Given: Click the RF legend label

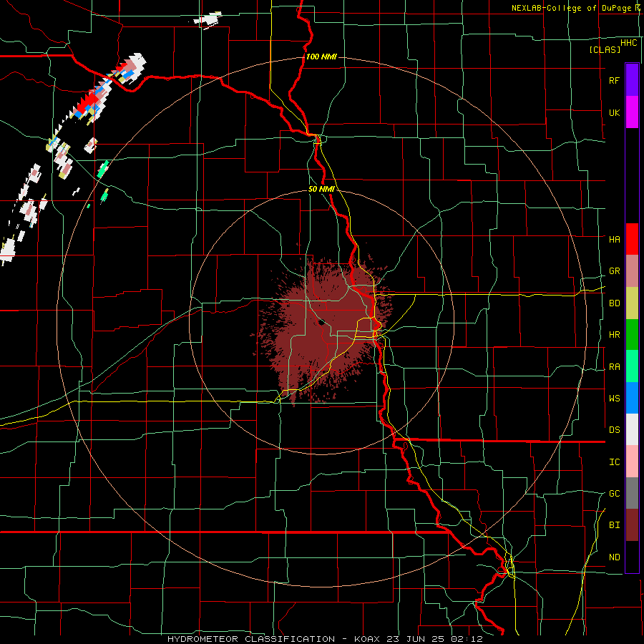Looking at the screenshot, I should coord(614,80).
